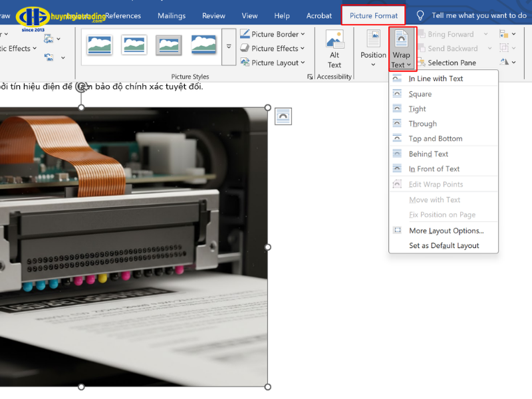532x399 pixels.
Task: Select Tight text wrapping
Action: point(418,109)
